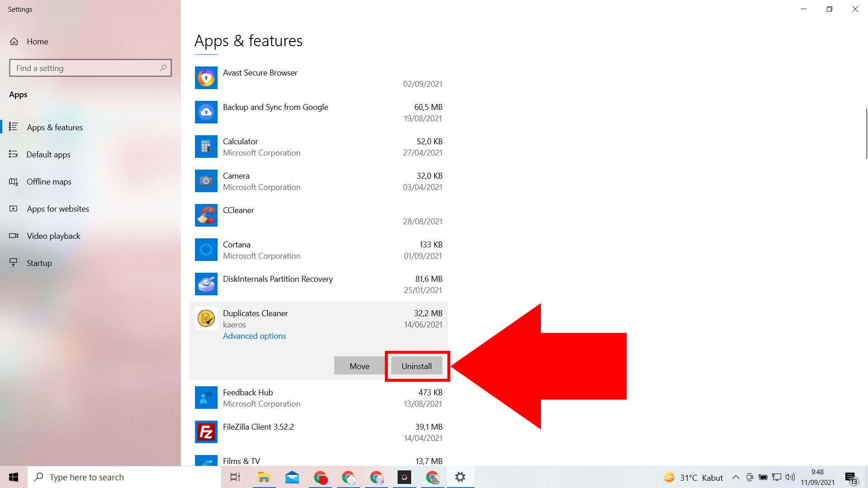Go to Settings Home
The image size is (868, 488).
pos(90,42)
